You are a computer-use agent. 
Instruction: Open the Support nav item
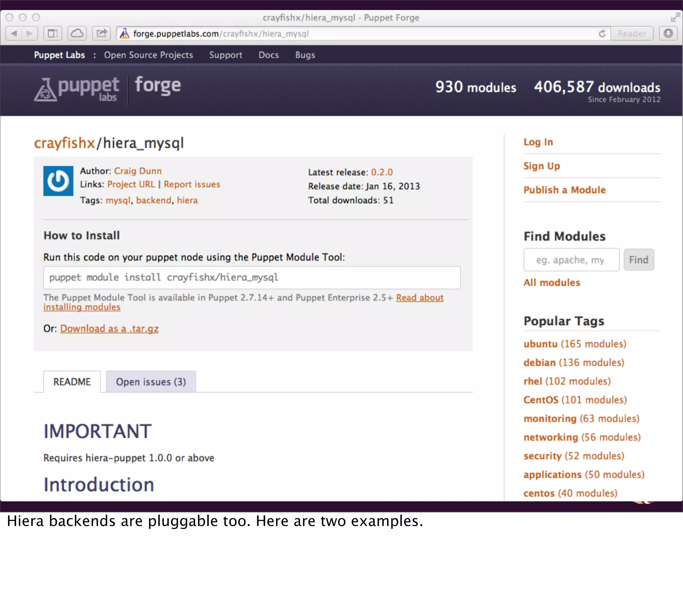(x=225, y=55)
